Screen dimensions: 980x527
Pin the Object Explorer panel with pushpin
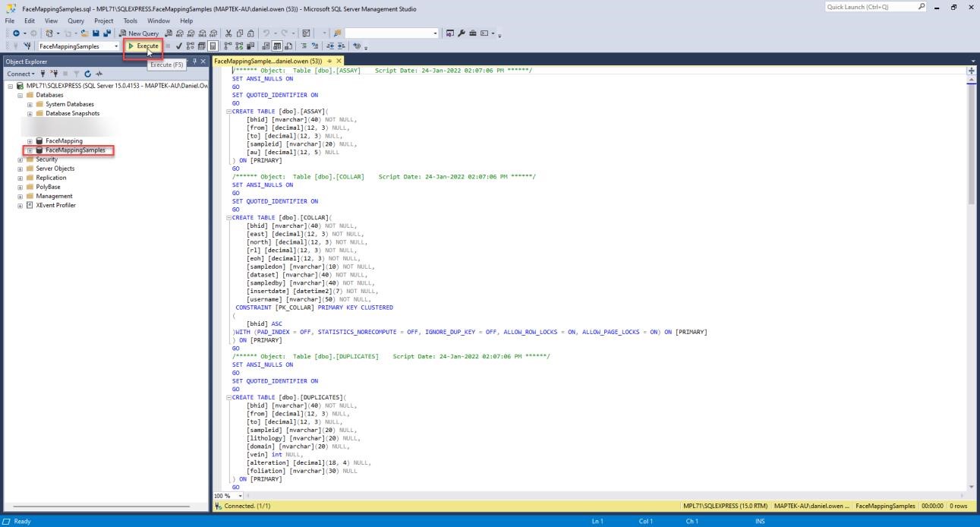pyautogui.click(x=194, y=62)
